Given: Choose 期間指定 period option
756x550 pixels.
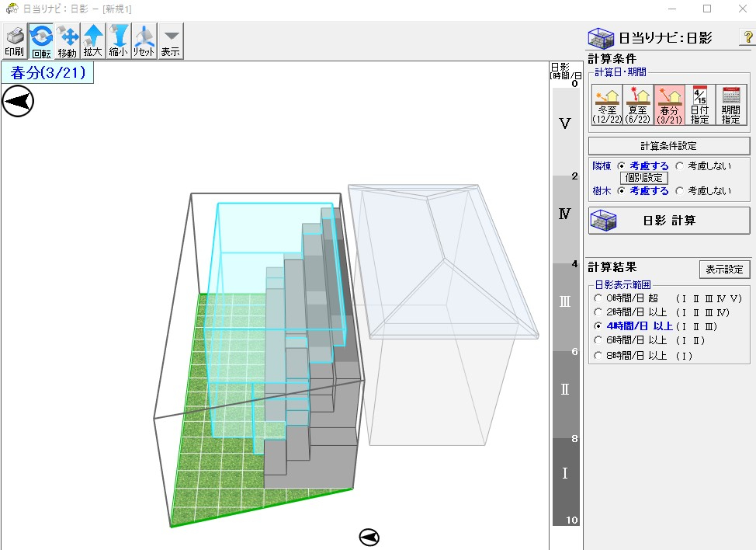Looking at the screenshot, I should (x=731, y=105).
